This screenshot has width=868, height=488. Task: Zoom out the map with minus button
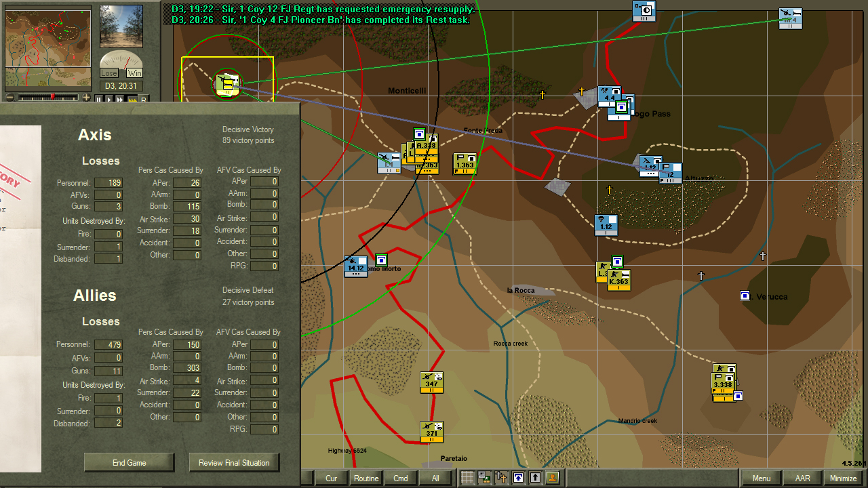[x=10, y=98]
